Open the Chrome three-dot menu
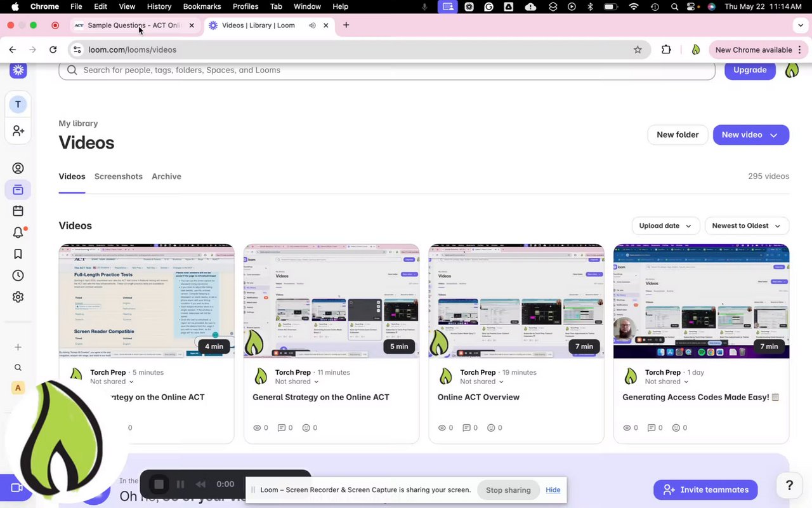Image resolution: width=812 pixels, height=508 pixels. pyautogui.click(x=800, y=50)
